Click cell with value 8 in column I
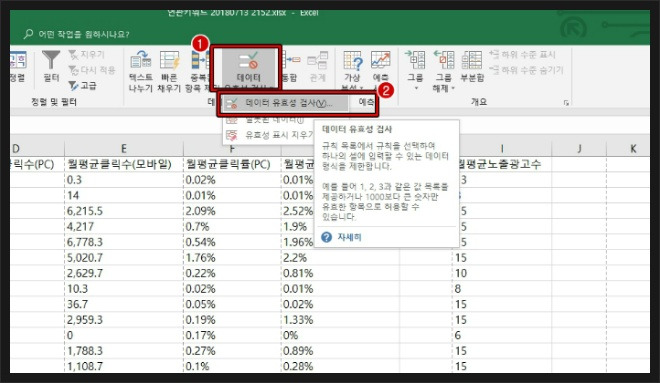 pos(503,289)
